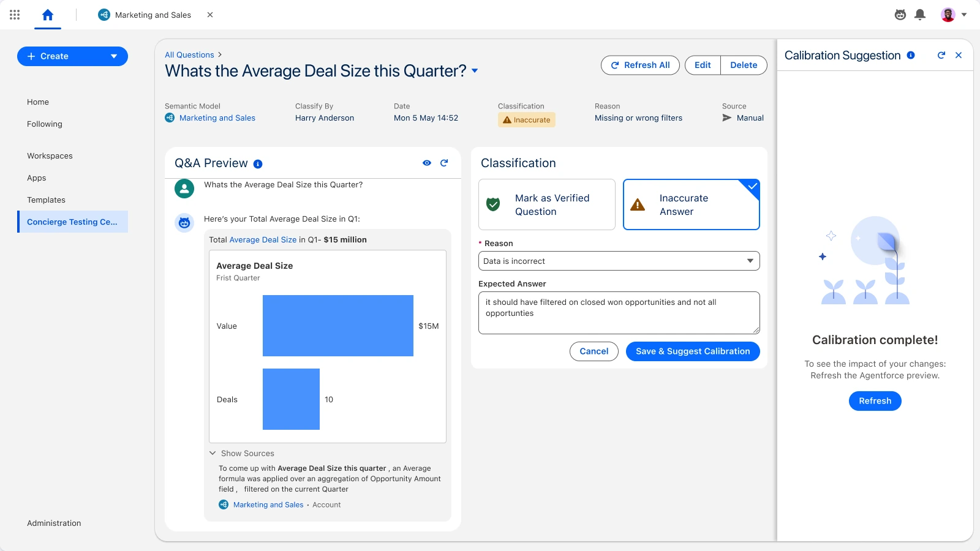Open Templates in the sidebar

(x=46, y=200)
